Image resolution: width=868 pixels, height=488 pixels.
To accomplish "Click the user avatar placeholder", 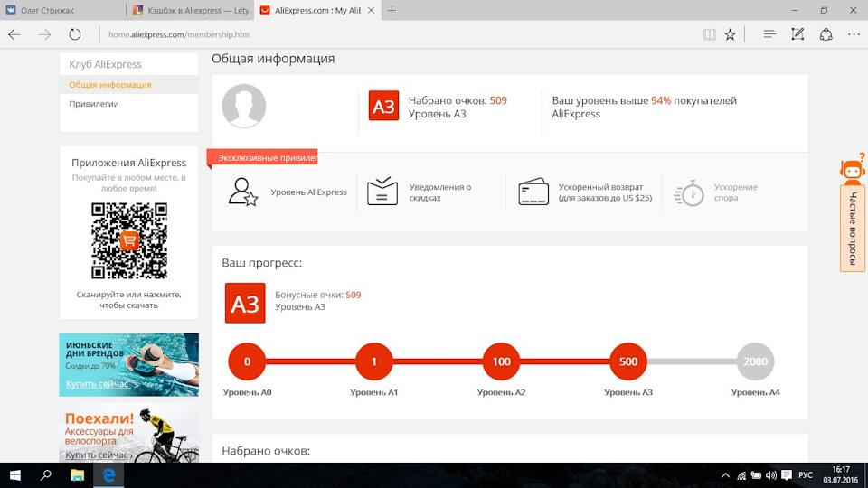I will (x=243, y=106).
